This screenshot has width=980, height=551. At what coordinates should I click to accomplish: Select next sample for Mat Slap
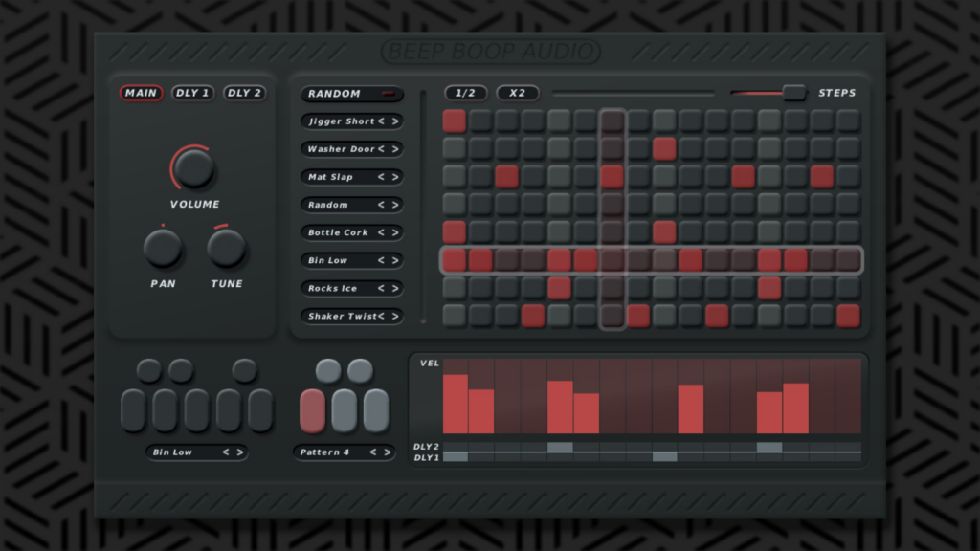tap(395, 177)
